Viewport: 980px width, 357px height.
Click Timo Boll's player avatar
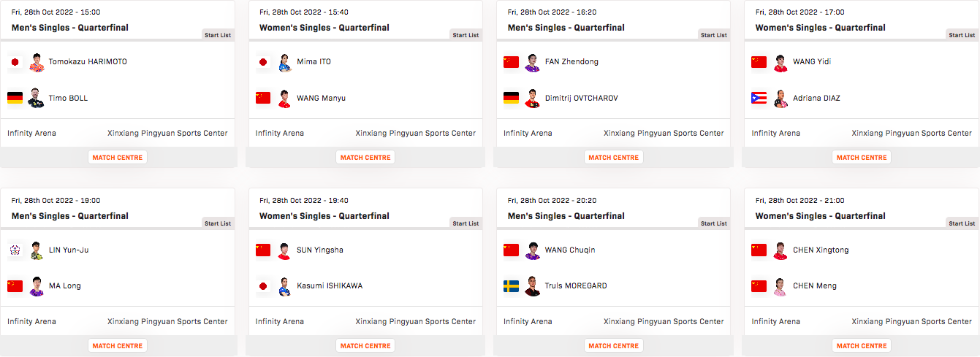tap(37, 98)
